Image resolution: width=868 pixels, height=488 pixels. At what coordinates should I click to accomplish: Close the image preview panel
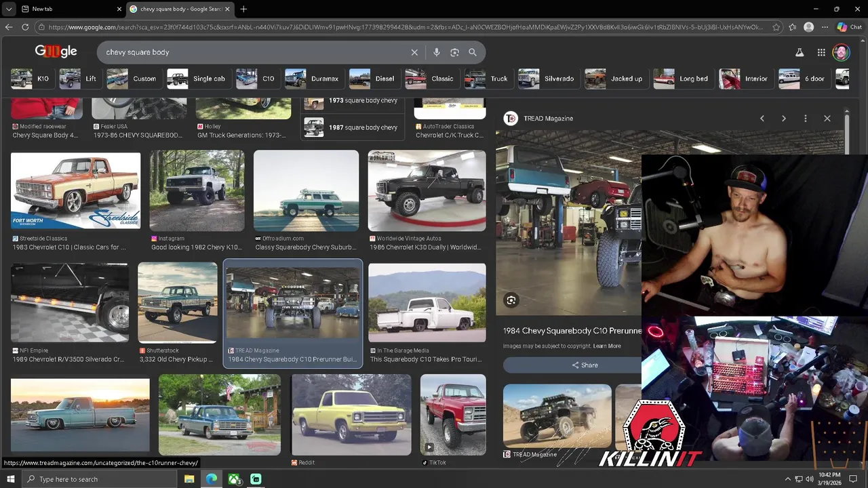tap(827, 119)
